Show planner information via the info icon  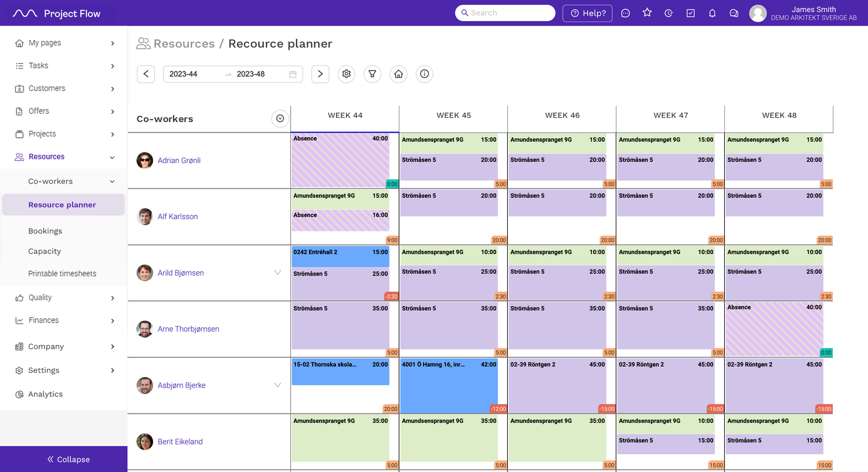tap(424, 74)
